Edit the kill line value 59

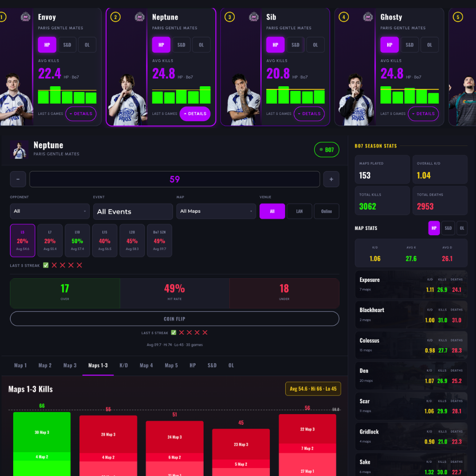175,179
